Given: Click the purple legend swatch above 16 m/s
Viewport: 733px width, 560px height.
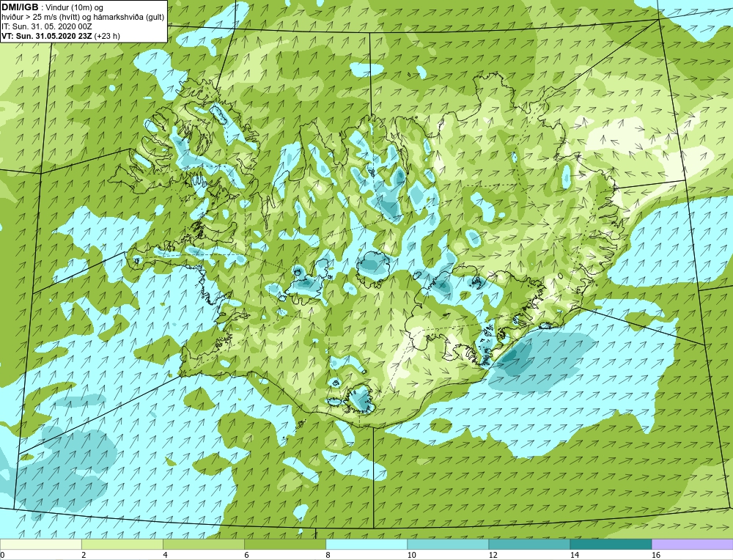Looking at the screenshot, I should [x=693, y=544].
